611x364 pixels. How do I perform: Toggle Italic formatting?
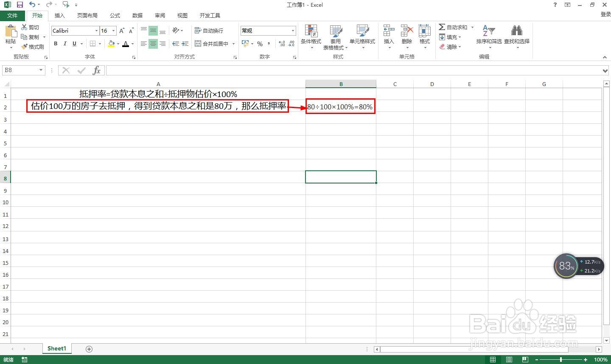pos(65,44)
